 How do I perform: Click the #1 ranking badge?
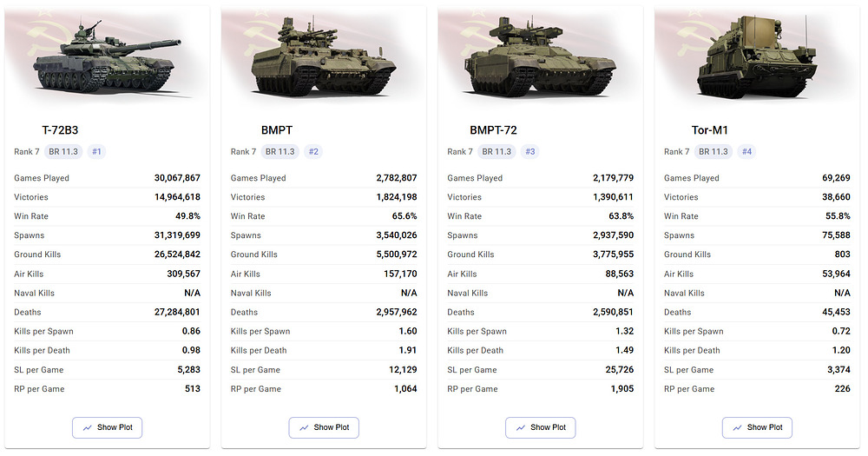tap(96, 152)
